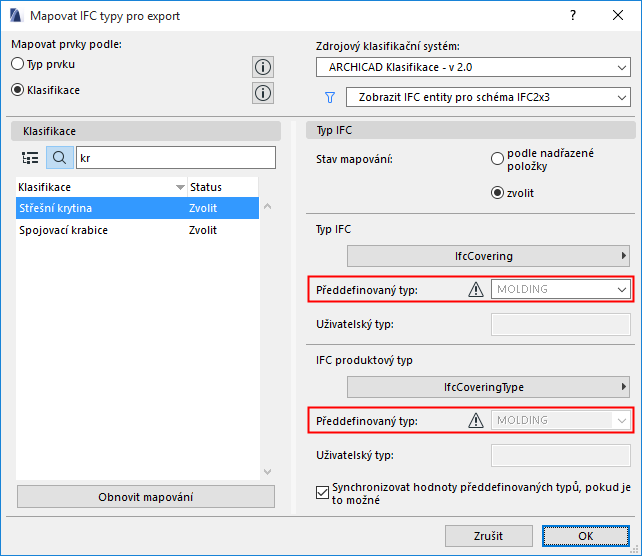
Task: Open the IfcCovering type picker
Action: click(489, 256)
